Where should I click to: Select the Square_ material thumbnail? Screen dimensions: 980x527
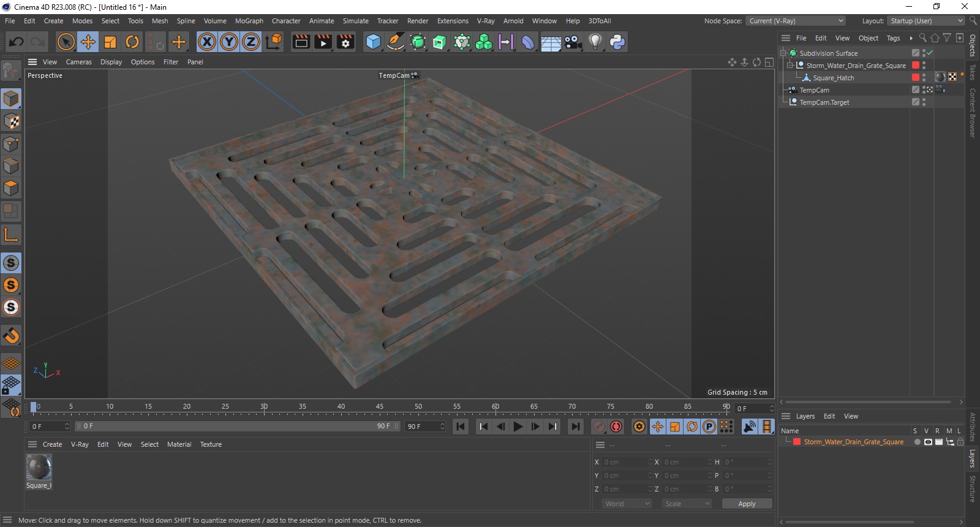coord(39,468)
